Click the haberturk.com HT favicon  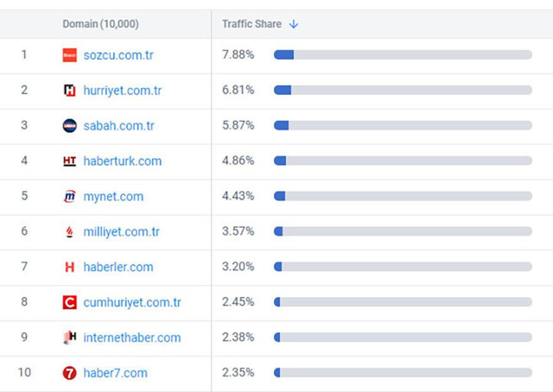[70, 161]
